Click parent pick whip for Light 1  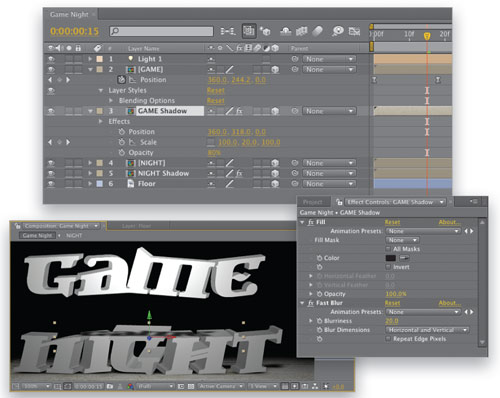tap(295, 59)
